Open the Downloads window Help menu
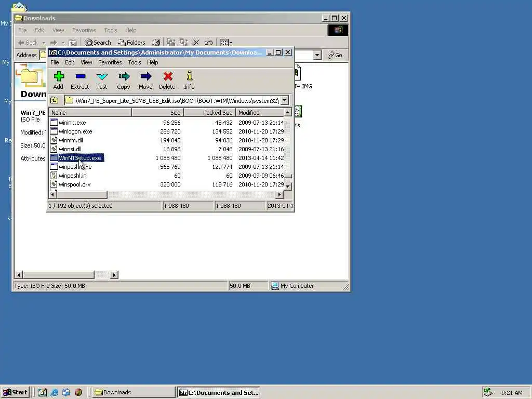 (x=130, y=30)
